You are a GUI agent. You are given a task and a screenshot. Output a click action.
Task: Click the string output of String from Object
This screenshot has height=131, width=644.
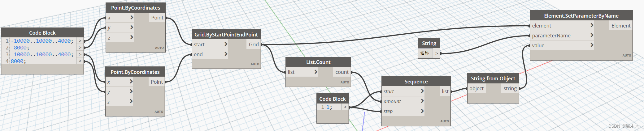click(x=510, y=88)
